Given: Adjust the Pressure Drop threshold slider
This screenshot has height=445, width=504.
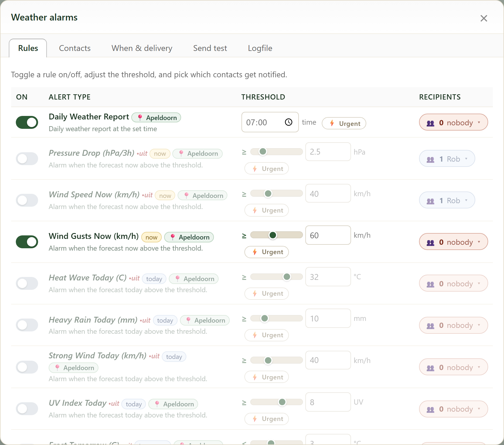Looking at the screenshot, I should pos(276,152).
